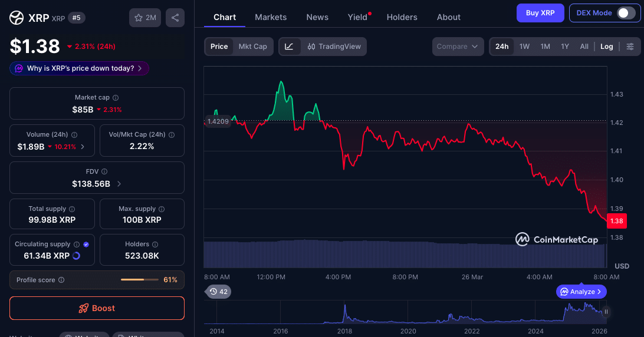Screen dimensions: 644x337
Task: Switch to TradingView chart mode
Action: click(x=334, y=47)
